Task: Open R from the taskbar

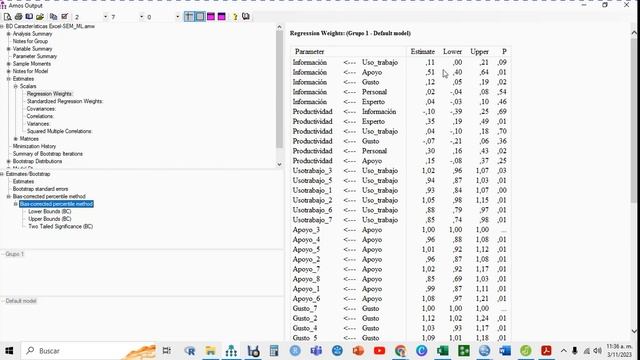Action: [190, 351]
